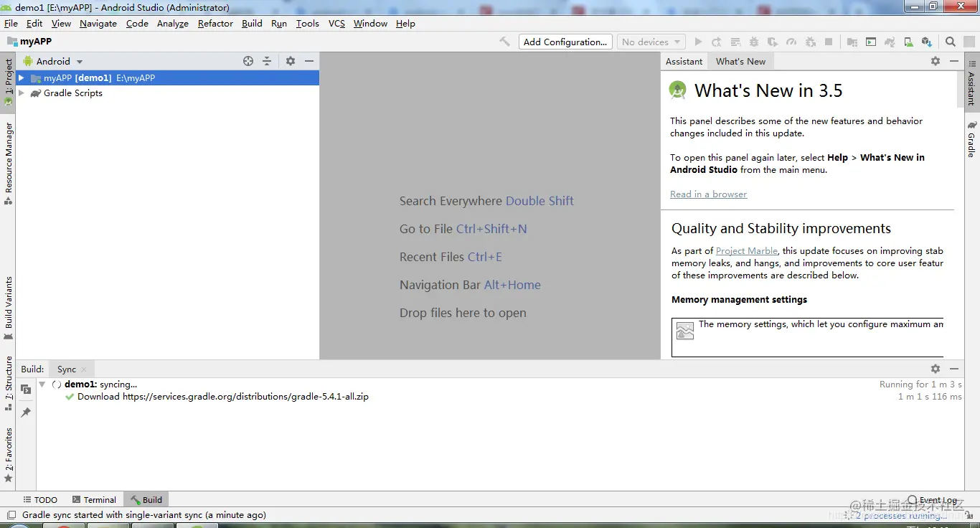The height and width of the screenshot is (528, 980).
Task: Open the Project Marble link
Action: [x=747, y=250]
